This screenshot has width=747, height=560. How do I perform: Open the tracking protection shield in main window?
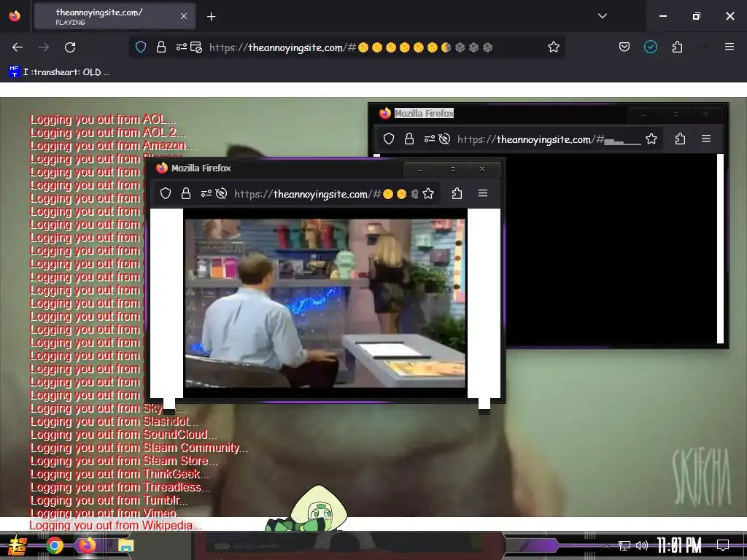pos(141,47)
